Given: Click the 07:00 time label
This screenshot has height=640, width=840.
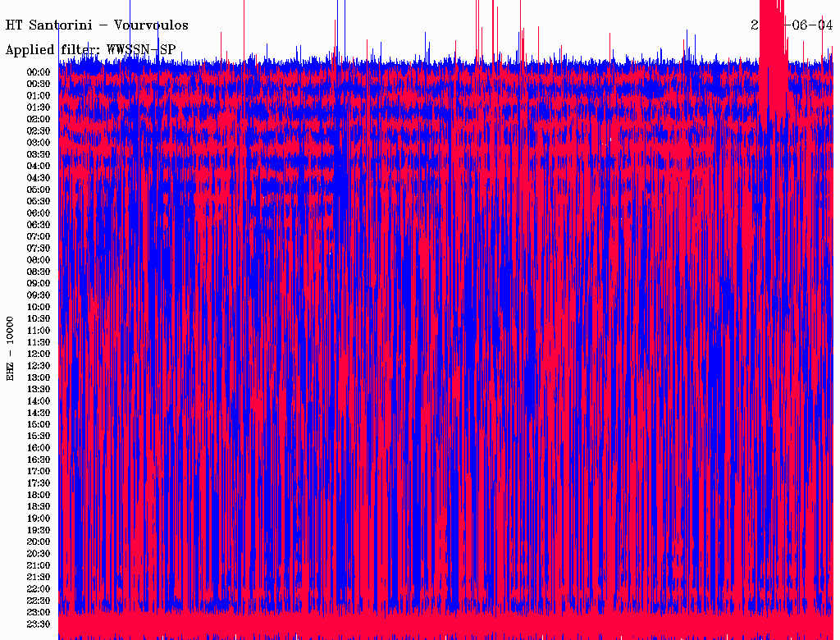Looking at the screenshot, I should (39, 236).
